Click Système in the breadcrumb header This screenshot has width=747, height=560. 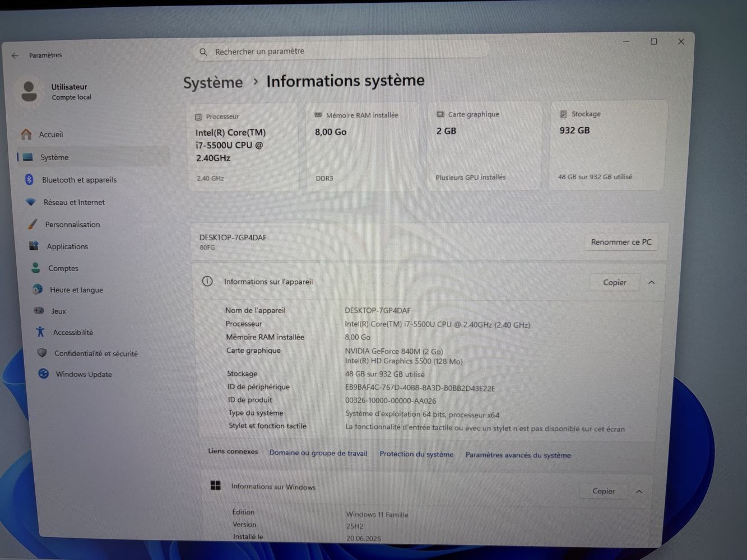pyautogui.click(x=213, y=83)
